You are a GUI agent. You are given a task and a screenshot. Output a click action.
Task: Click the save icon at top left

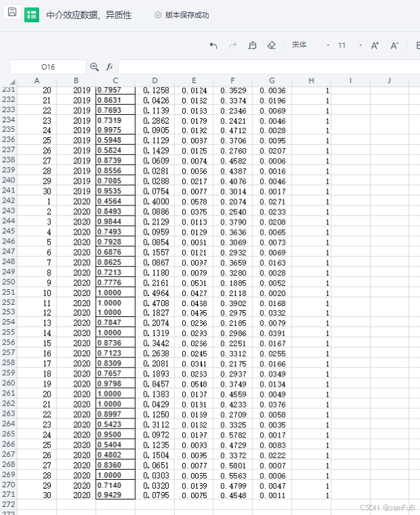(12, 12)
